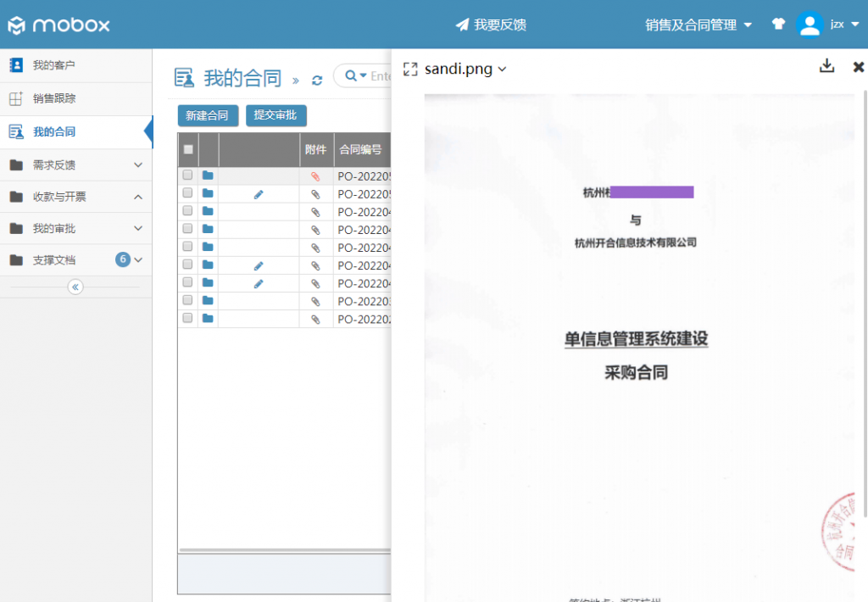
Task: Click the 新建合同 button
Action: pyautogui.click(x=208, y=115)
